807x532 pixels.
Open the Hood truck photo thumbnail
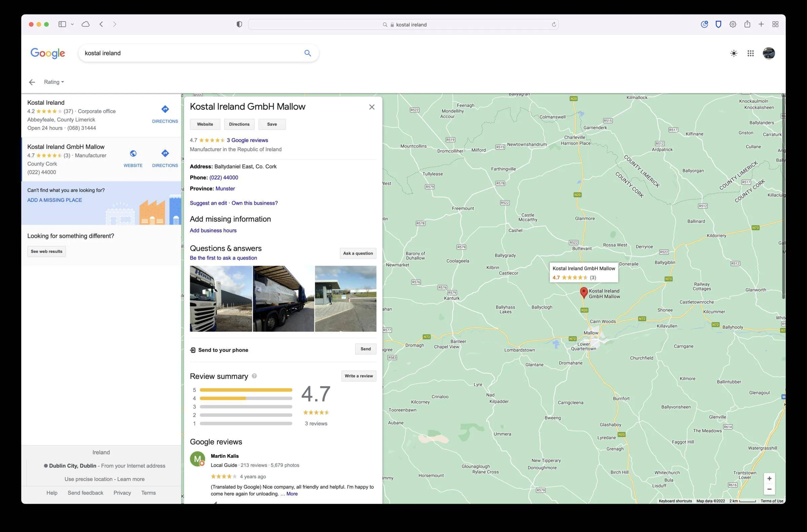tap(221, 299)
